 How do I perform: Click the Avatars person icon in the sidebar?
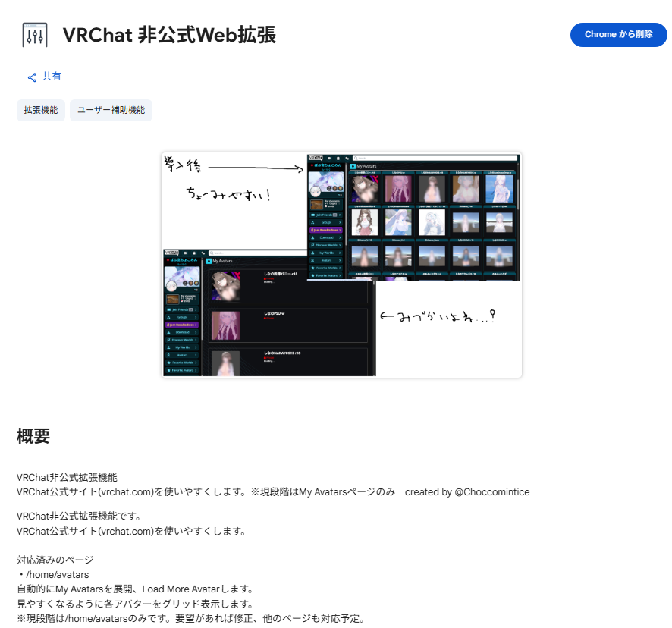coord(312,260)
